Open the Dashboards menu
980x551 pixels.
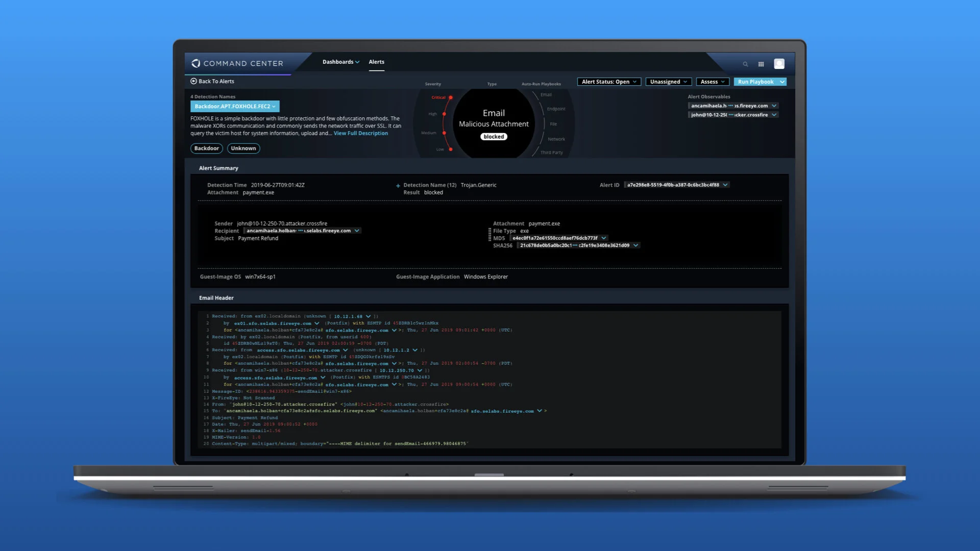coord(340,62)
